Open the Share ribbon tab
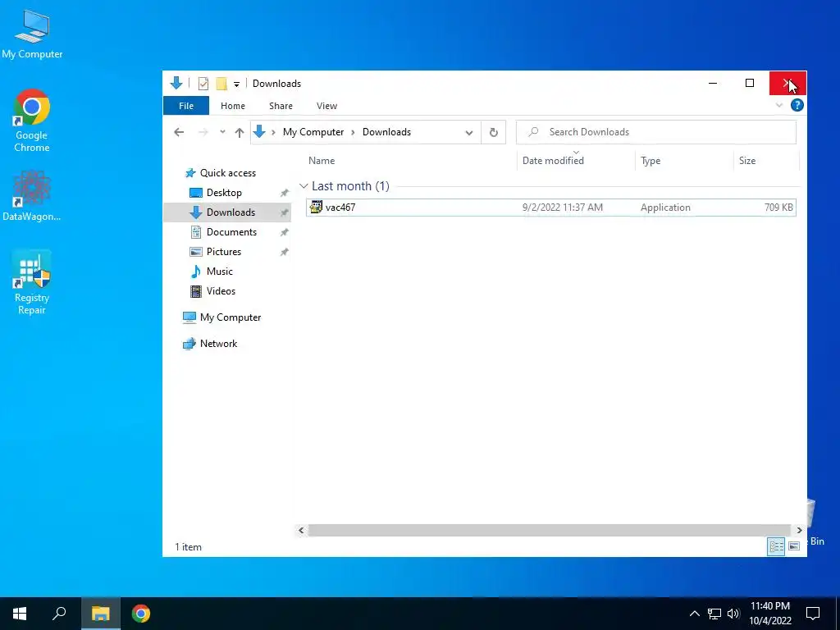The width and height of the screenshot is (840, 630). click(x=281, y=106)
